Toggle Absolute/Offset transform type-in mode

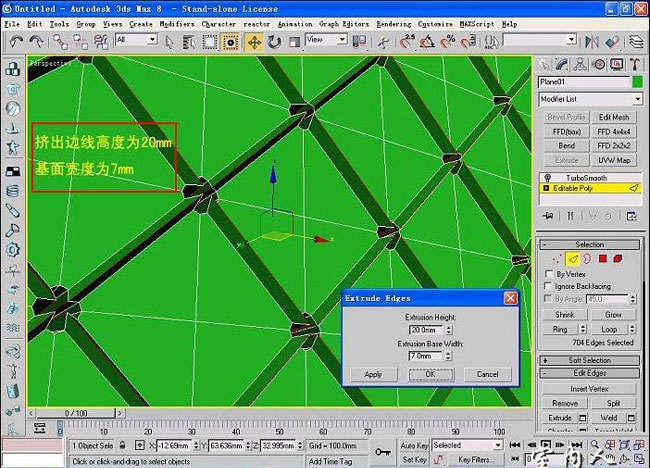click(140, 445)
